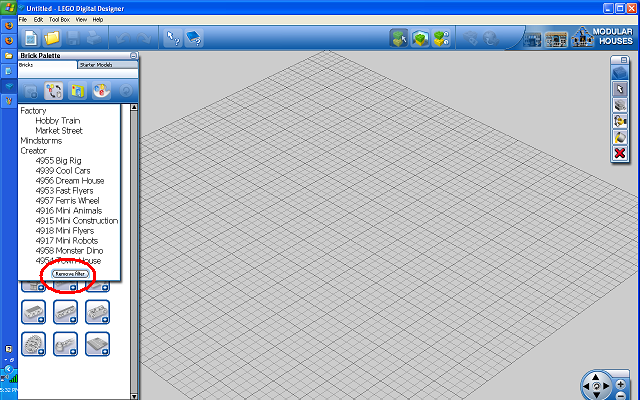
Task: Click the greyed brick price tag icon
Action: pyautogui.click(x=470, y=38)
